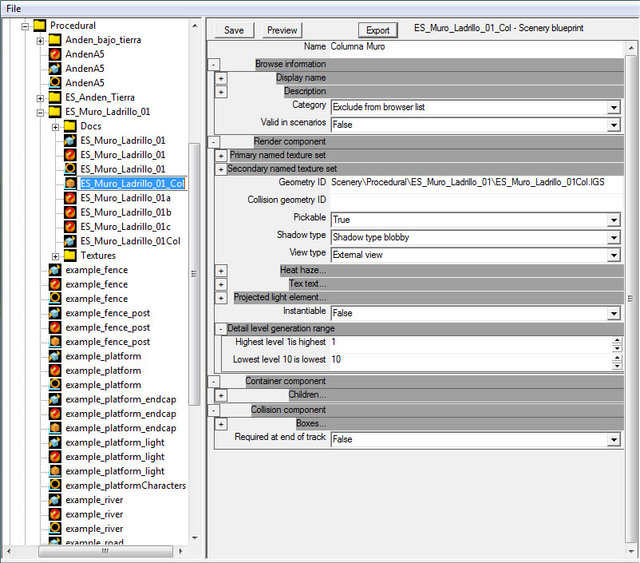Open the Pickable True/False dropdown
This screenshot has width=640, height=563.
pyautogui.click(x=614, y=219)
